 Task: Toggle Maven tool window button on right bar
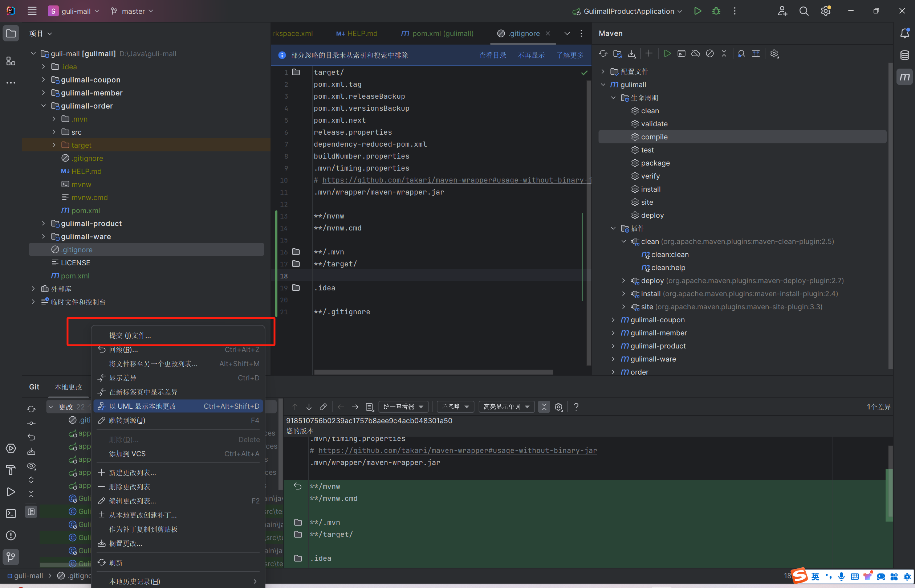coord(904,77)
